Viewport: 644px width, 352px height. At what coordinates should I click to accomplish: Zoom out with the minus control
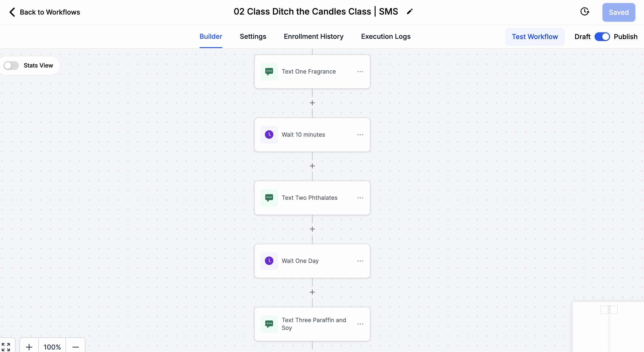(x=75, y=347)
